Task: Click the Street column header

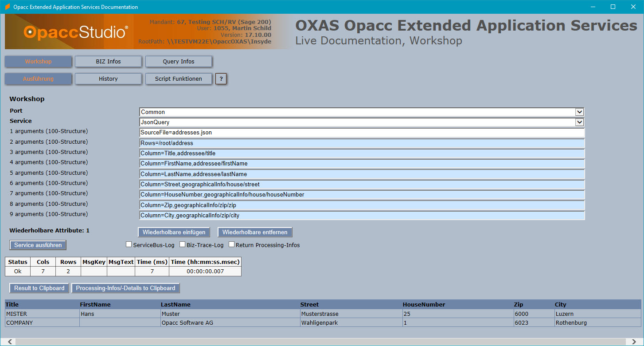Action: pyautogui.click(x=351, y=304)
